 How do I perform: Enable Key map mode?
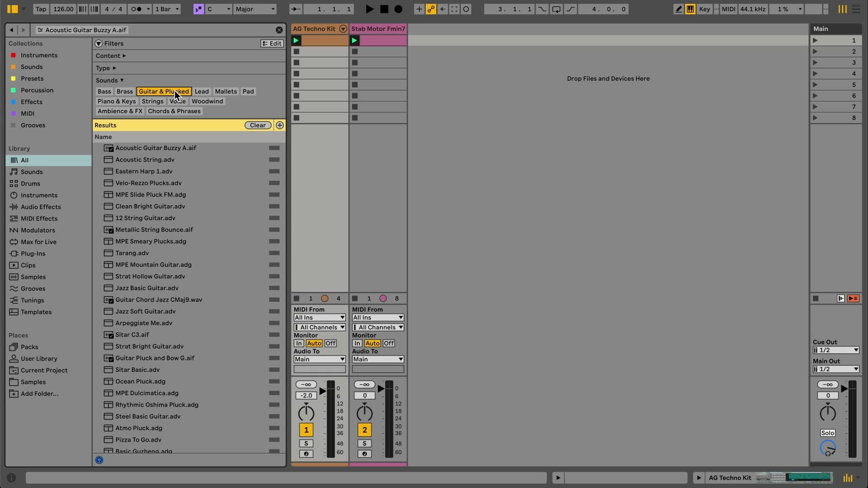point(704,9)
